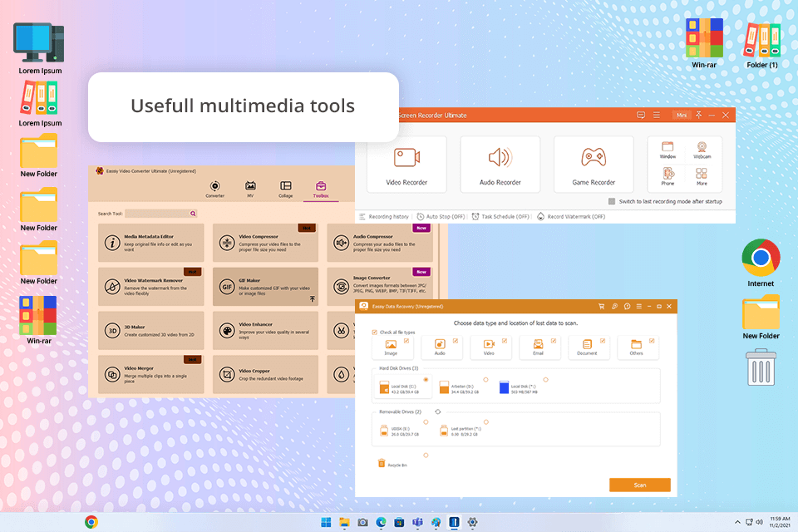Open Windows Start button on taskbar
798x532 pixels.
point(326,522)
